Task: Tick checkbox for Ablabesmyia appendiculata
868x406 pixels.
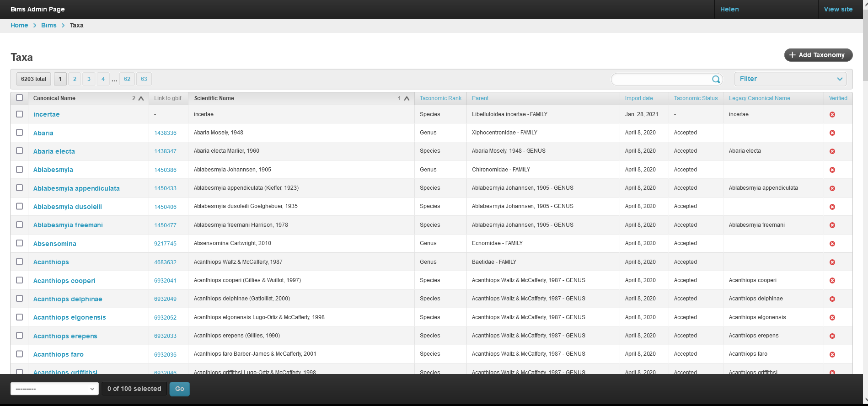Action: [19, 187]
